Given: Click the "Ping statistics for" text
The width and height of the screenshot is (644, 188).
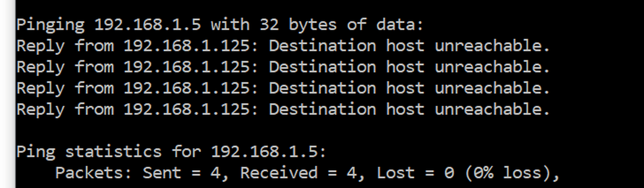Looking at the screenshot, I should pyautogui.click(x=109, y=152).
